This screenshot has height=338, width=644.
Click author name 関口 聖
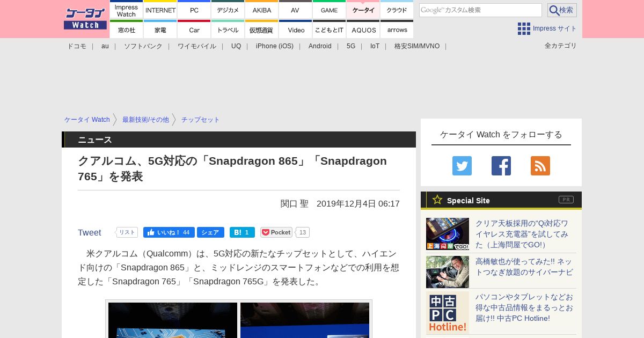click(x=295, y=204)
